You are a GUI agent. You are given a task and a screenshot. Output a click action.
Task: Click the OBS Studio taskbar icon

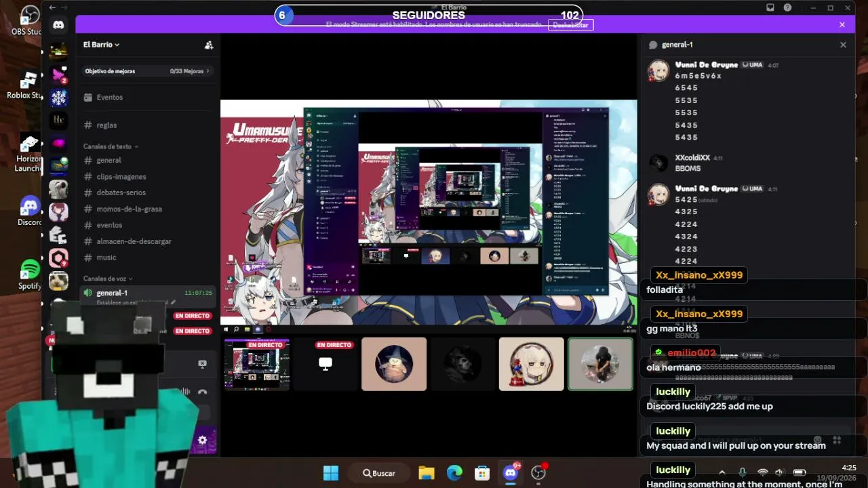(x=538, y=473)
